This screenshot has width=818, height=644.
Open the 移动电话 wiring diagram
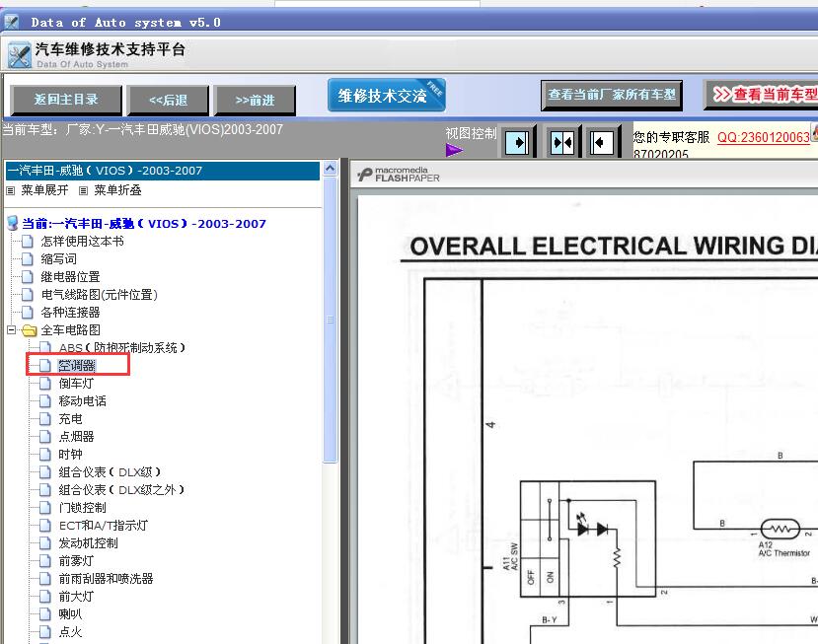click(x=83, y=401)
